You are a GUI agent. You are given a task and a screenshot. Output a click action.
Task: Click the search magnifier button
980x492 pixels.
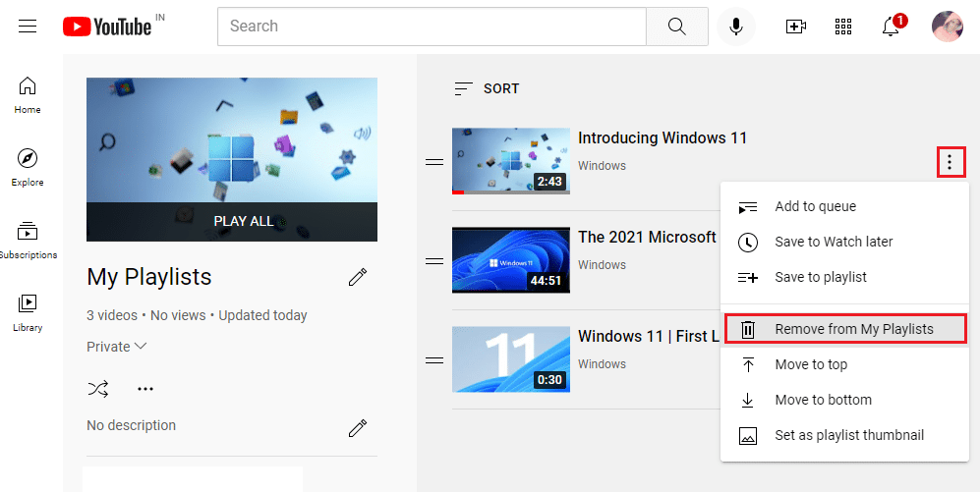point(677,27)
